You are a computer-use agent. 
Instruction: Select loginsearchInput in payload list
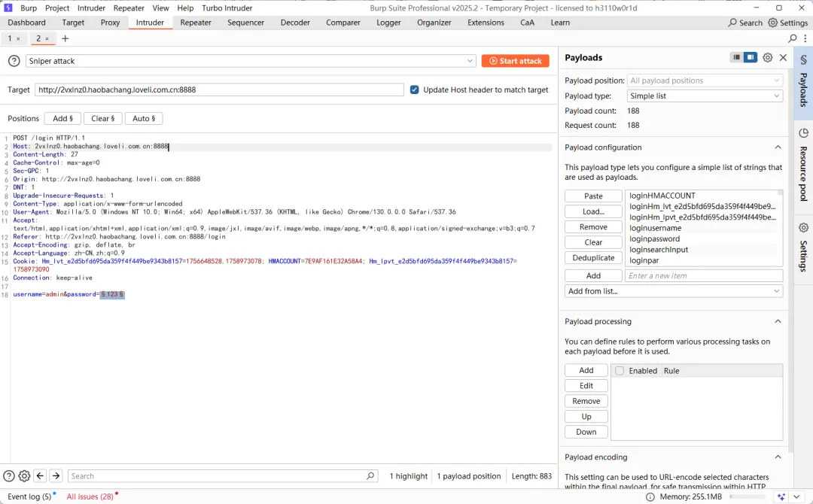click(659, 250)
